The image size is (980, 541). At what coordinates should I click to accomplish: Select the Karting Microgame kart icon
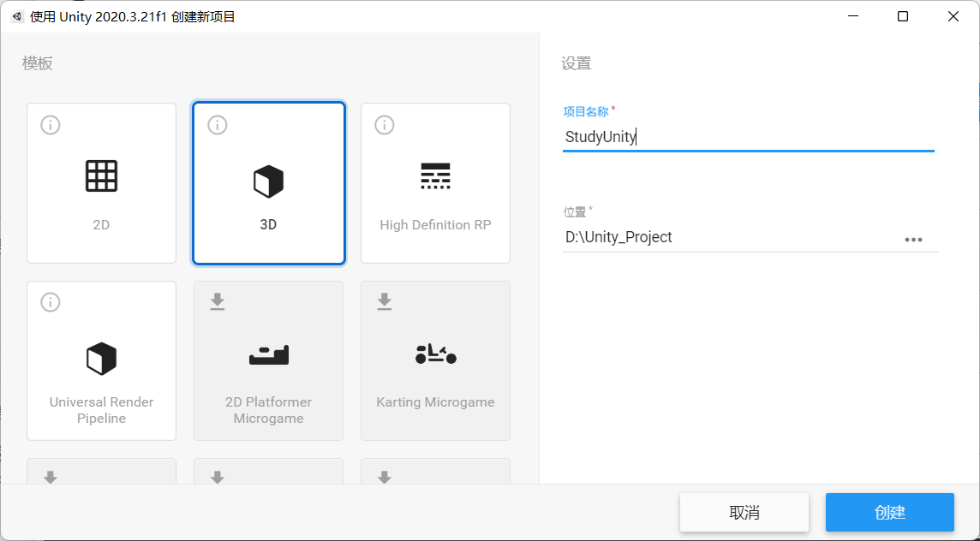point(436,354)
